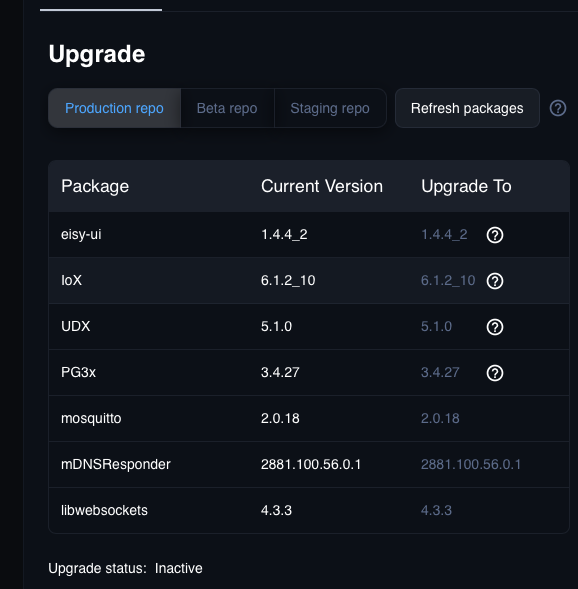
Task: Click UDX current version 5.1.0
Action: click(276, 326)
